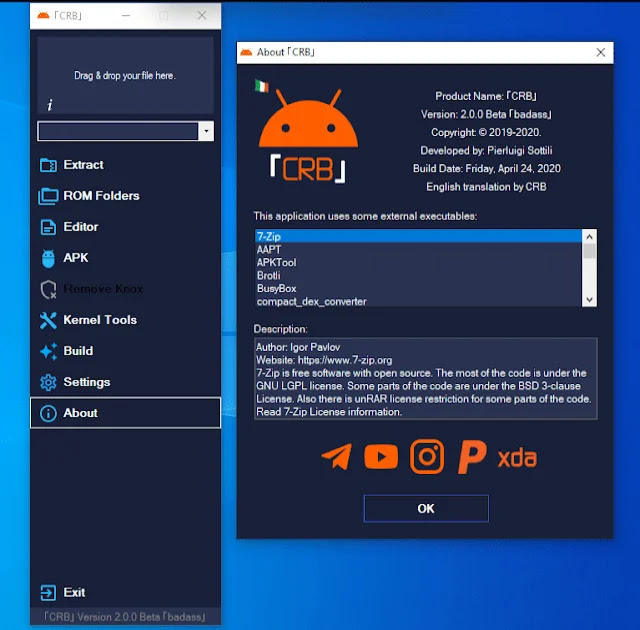Click the executables list scroll down arrow
This screenshot has width=640, height=630.
click(589, 299)
